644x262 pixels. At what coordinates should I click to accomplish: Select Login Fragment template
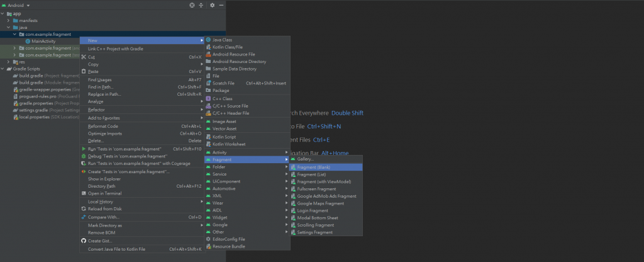coord(326,210)
